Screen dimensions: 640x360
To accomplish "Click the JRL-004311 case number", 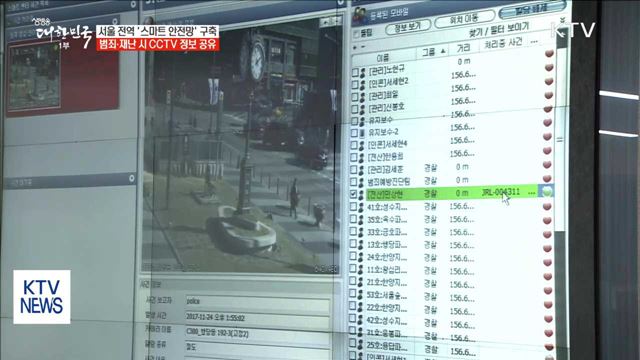I will (501, 192).
